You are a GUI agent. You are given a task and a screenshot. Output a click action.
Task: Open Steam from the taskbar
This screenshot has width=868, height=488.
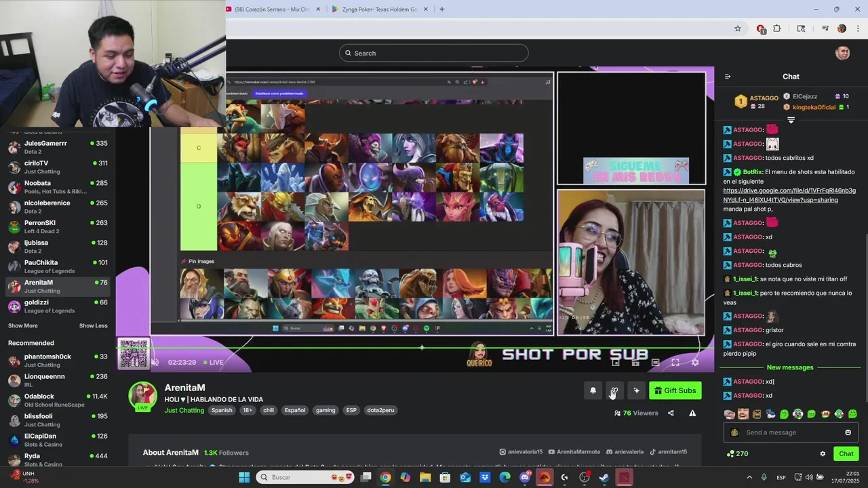coord(604,477)
